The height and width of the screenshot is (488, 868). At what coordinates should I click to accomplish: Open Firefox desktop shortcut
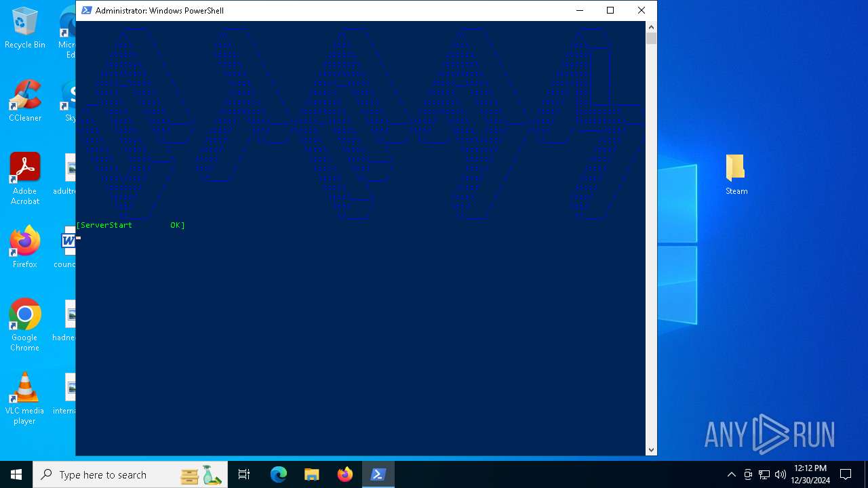25,247
